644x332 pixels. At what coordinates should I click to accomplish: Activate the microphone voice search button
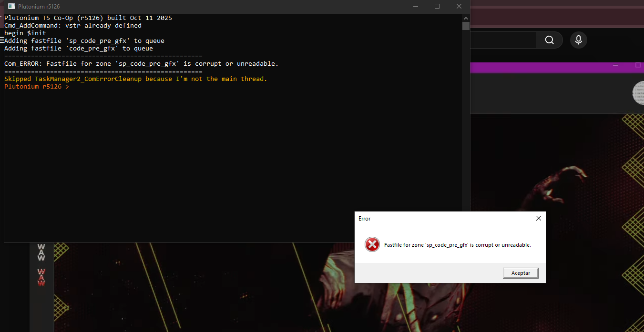pyautogui.click(x=578, y=40)
